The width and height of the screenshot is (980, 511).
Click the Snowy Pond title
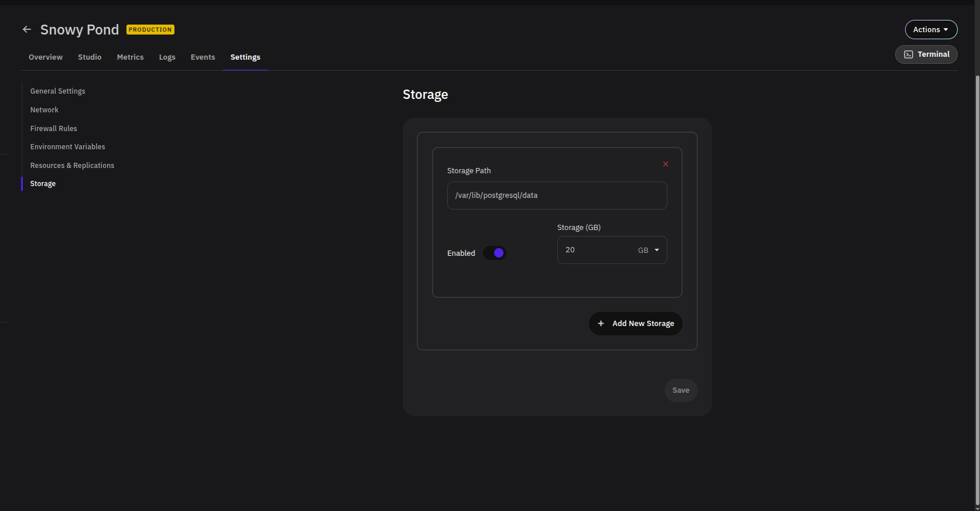80,30
